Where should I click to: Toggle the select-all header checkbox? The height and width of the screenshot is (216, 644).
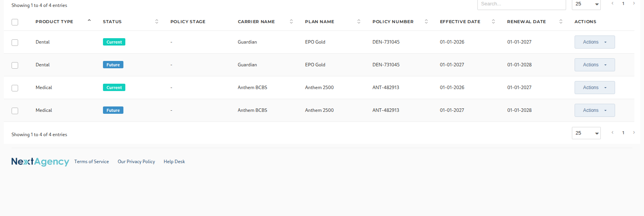click(x=15, y=22)
